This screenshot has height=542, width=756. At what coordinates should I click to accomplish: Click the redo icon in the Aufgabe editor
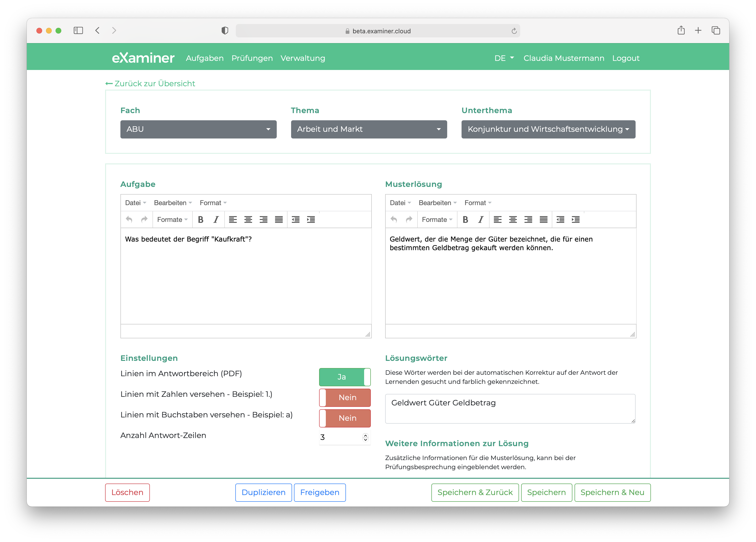144,219
